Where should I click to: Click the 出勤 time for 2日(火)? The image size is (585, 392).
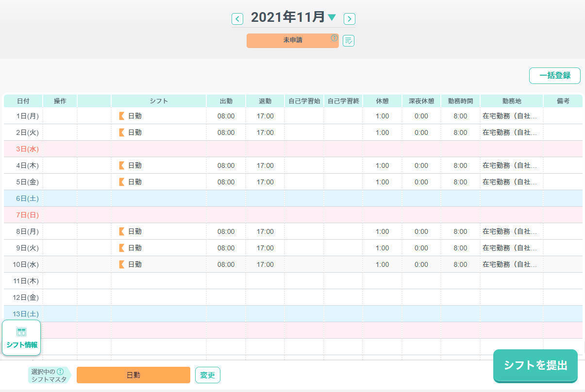coord(226,132)
